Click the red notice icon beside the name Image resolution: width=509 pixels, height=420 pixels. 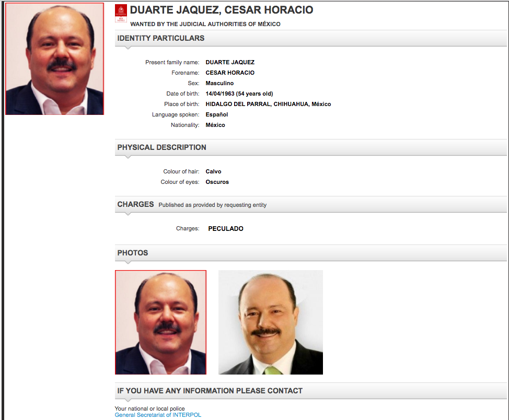tap(121, 14)
